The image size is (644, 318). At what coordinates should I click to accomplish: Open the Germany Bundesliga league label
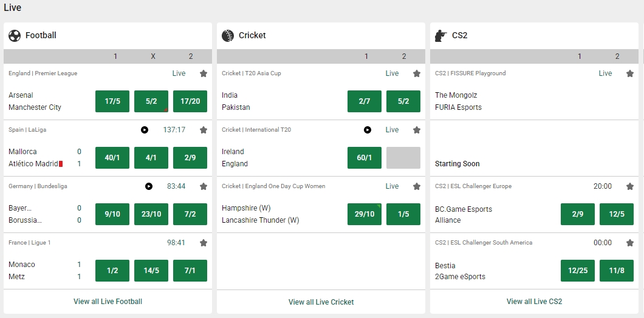pyautogui.click(x=38, y=186)
